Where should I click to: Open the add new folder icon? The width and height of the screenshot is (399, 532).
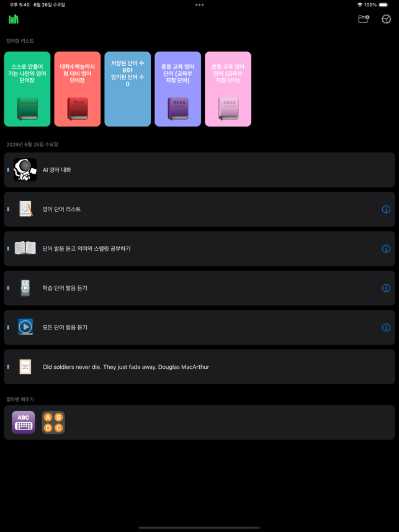364,19
